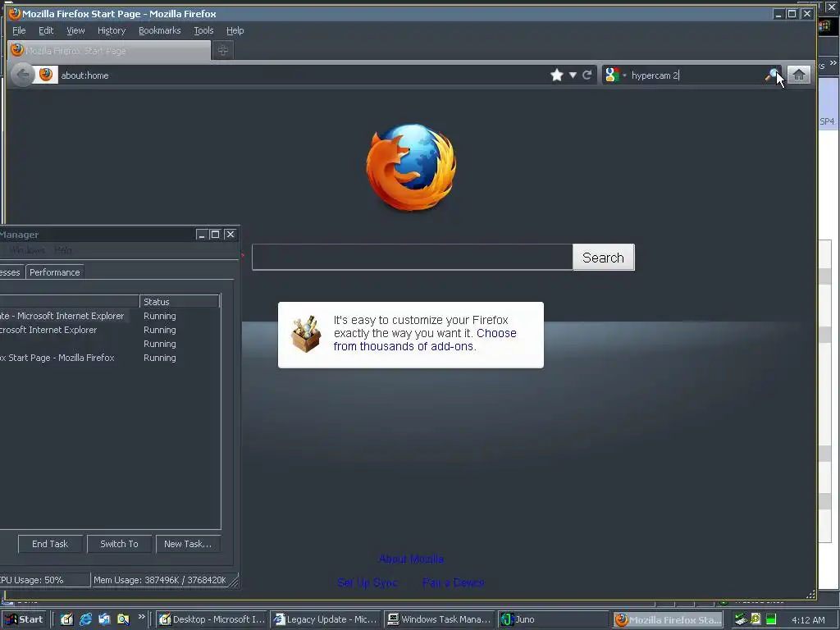Image resolution: width=840 pixels, height=630 pixels.
Task: Sort tasks by the Status column header
Action: [x=180, y=302]
